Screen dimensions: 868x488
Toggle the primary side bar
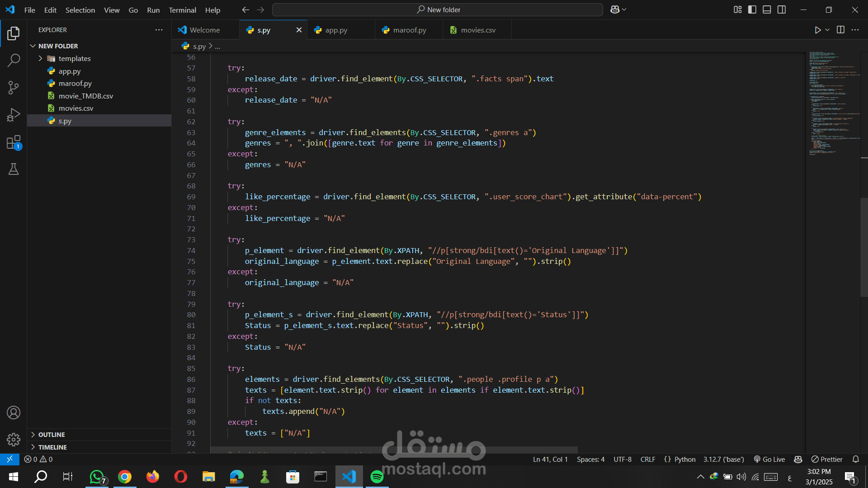[x=752, y=9]
